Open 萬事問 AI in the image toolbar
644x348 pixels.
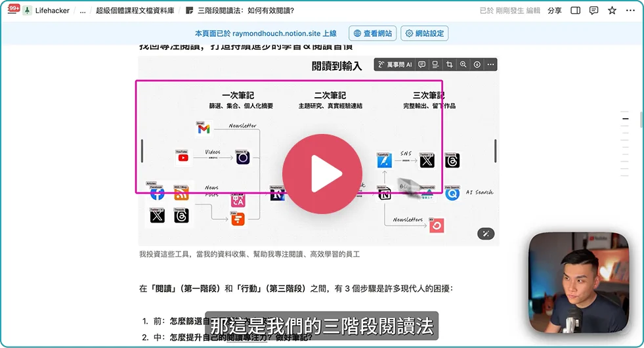[395, 64]
